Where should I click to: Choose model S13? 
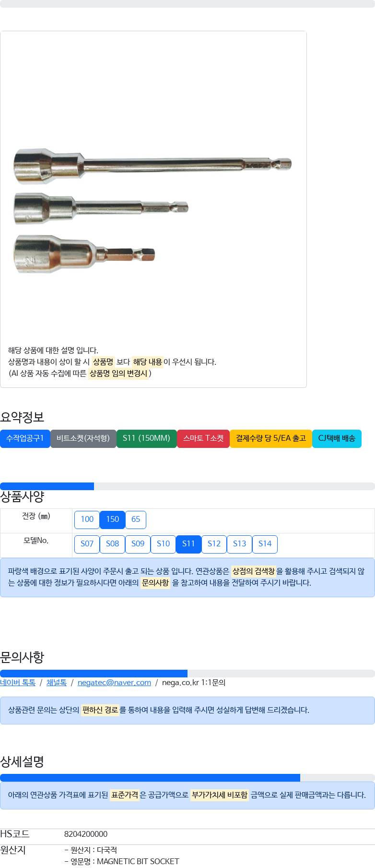click(239, 544)
